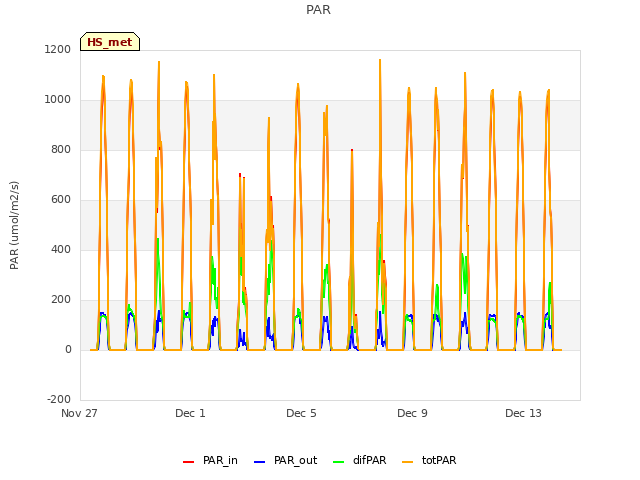640x480 pixels.
Task: Click the Dec 1 x-axis label
Action: coord(190,413)
